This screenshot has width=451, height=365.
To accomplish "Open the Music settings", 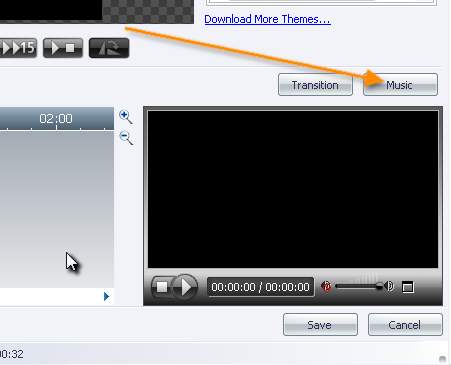I will [x=400, y=85].
